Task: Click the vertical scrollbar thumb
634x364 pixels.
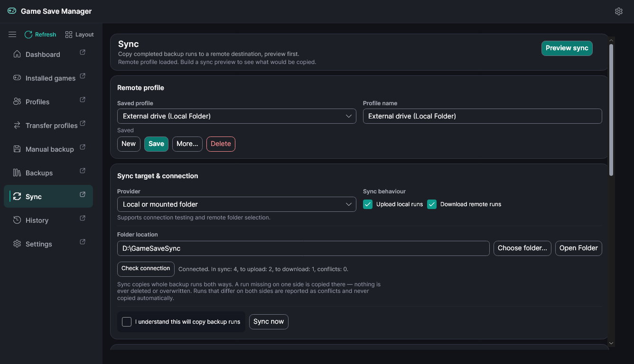Action: coord(611,110)
